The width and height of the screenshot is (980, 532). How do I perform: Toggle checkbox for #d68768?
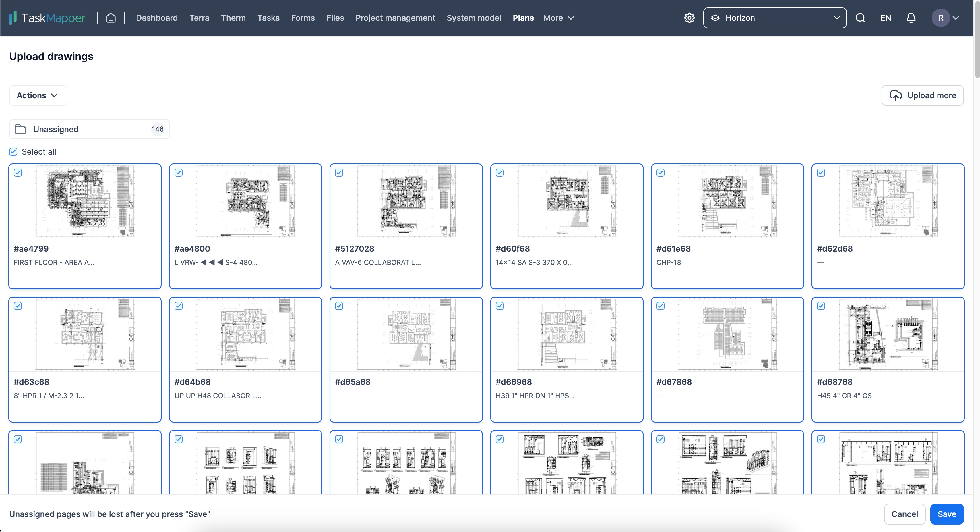click(821, 306)
